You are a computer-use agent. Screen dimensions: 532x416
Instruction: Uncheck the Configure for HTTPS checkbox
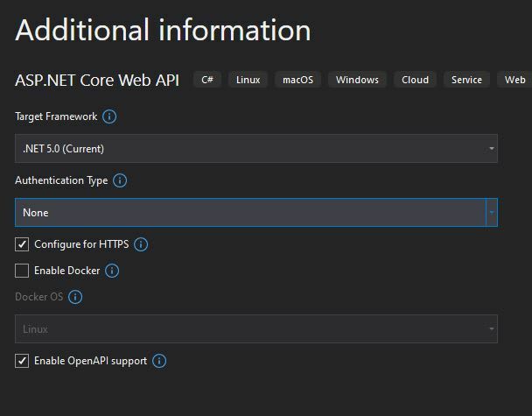pyautogui.click(x=22, y=244)
